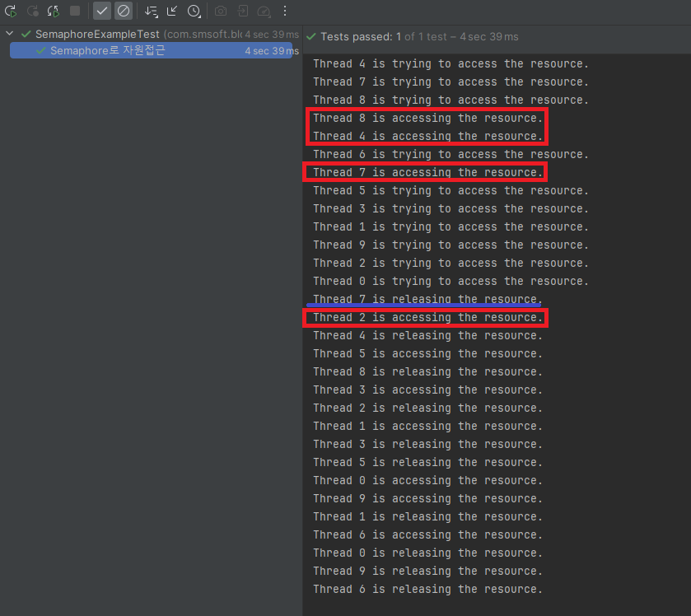Rerun the SemaphoreExampleTest tests
Viewport: 691px width, 616px height.
(11, 11)
